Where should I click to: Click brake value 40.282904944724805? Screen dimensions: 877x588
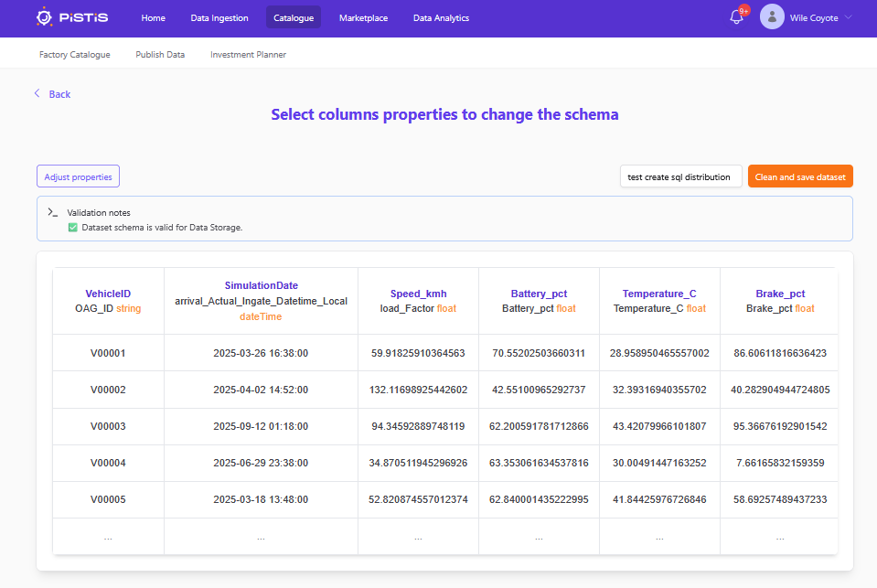780,390
